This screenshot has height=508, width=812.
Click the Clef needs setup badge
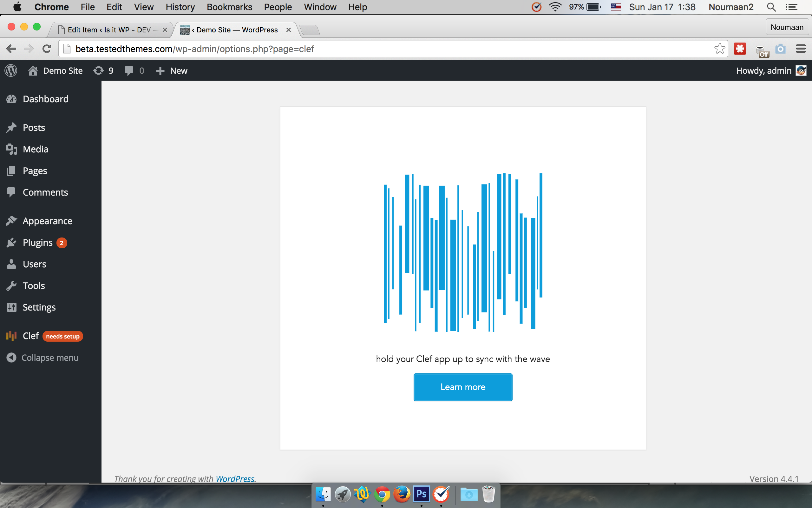tap(63, 336)
